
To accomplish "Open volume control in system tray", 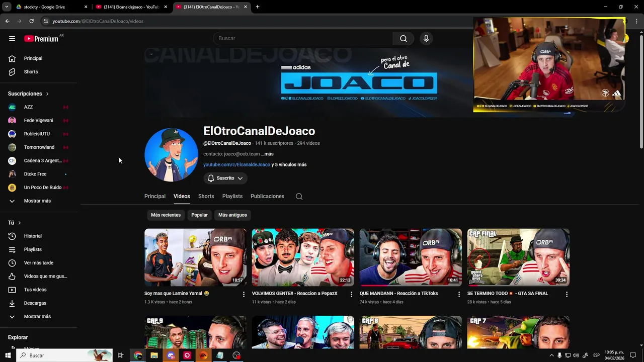I will [576, 355].
